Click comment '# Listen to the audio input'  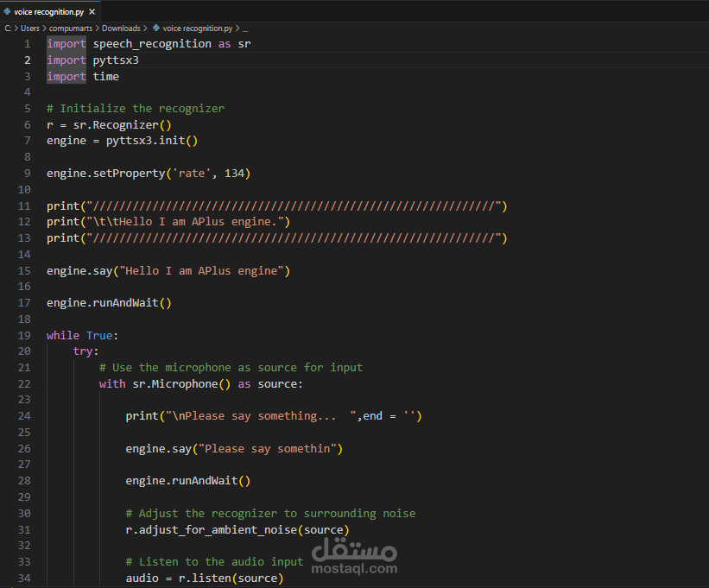[214, 562]
